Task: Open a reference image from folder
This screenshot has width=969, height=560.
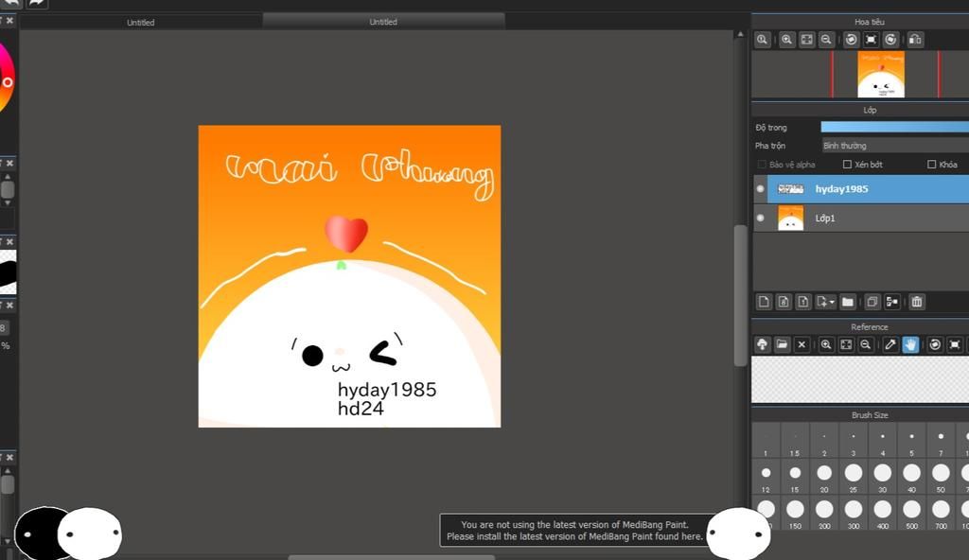Action: pos(782,344)
